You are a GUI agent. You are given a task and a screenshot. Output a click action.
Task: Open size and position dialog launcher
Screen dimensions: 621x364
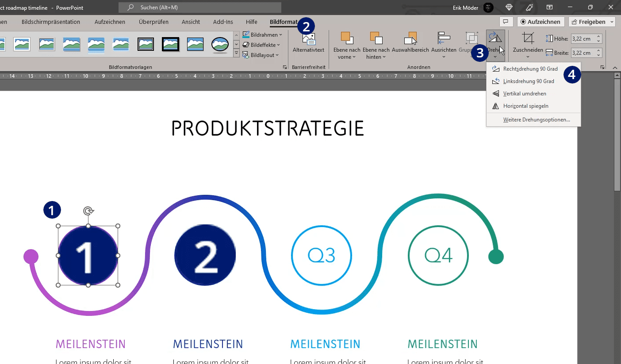pyautogui.click(x=602, y=67)
